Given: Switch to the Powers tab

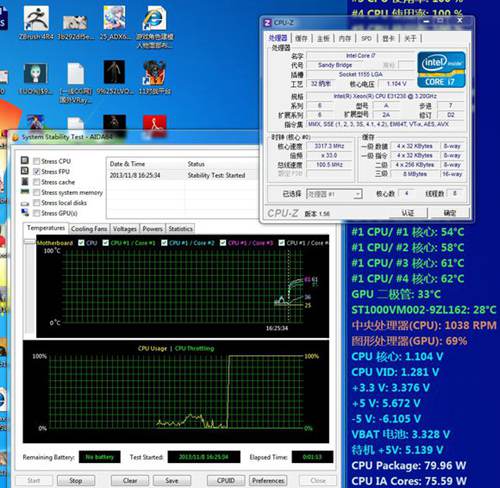Looking at the screenshot, I should (x=152, y=229).
